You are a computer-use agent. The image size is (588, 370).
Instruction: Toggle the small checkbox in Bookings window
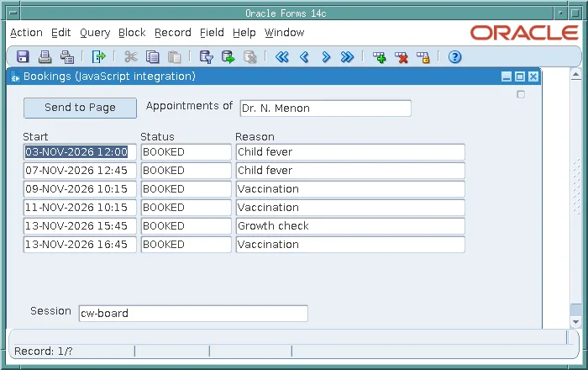(521, 94)
